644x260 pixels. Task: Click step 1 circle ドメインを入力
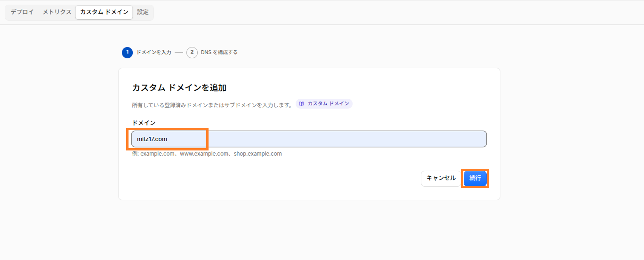click(x=127, y=52)
